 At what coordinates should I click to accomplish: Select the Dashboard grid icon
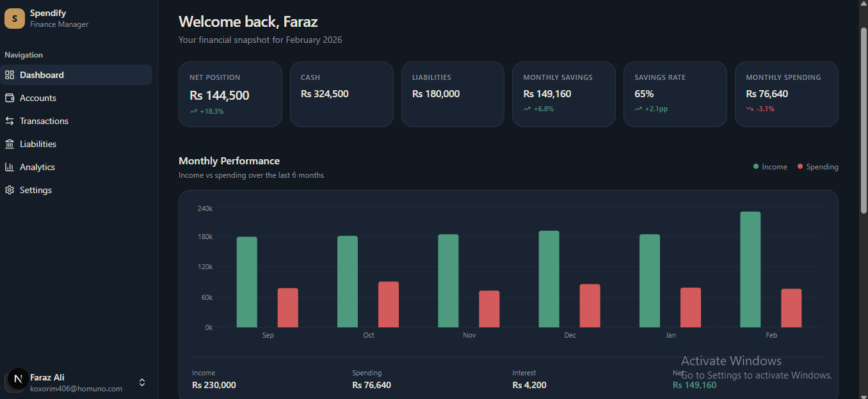point(10,75)
